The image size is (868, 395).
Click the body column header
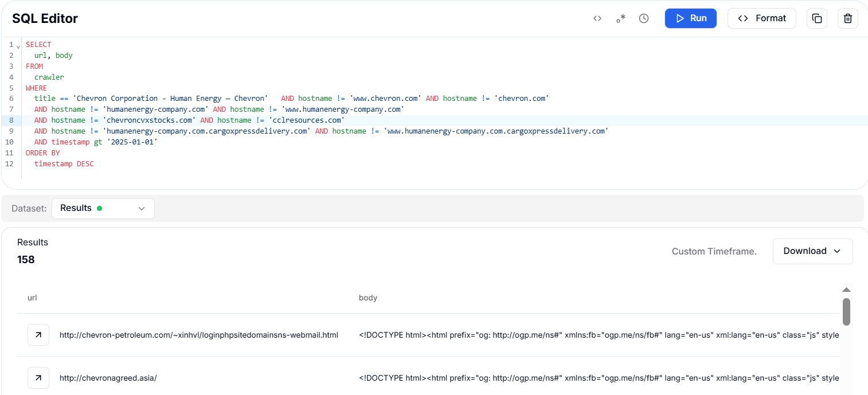(368, 298)
